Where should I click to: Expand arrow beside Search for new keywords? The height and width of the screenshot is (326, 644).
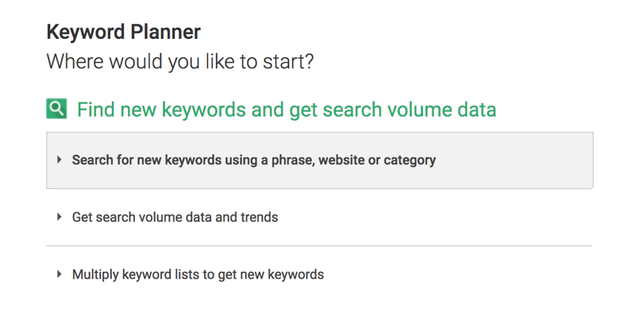point(60,160)
